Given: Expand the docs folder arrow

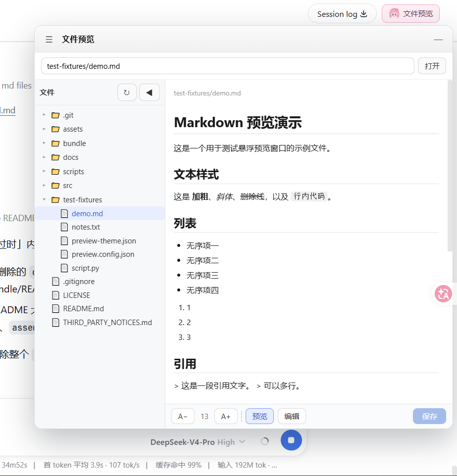Looking at the screenshot, I should point(44,157).
